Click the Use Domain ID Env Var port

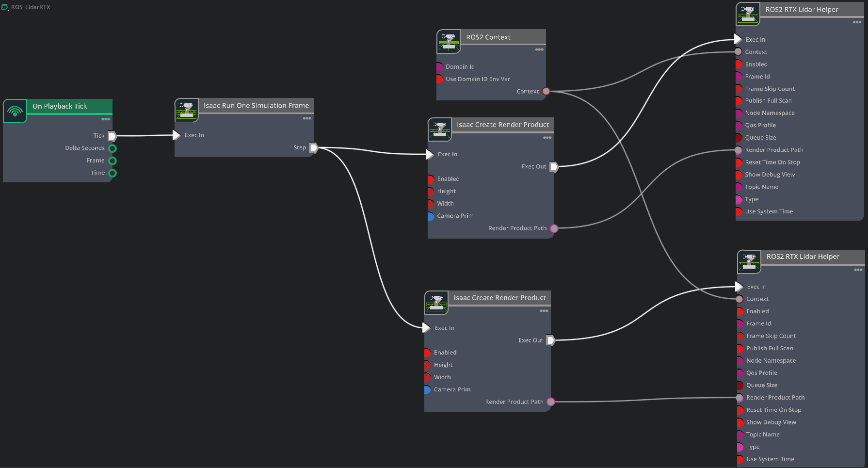[439, 79]
